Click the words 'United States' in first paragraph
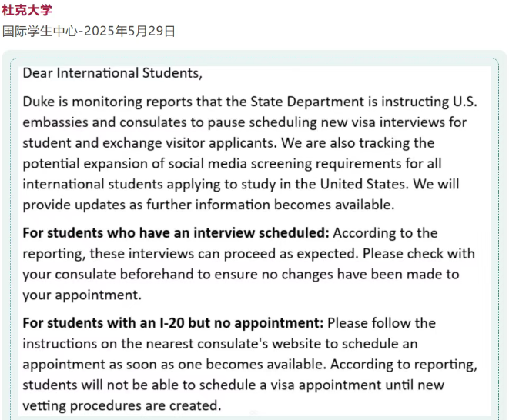 point(363,184)
